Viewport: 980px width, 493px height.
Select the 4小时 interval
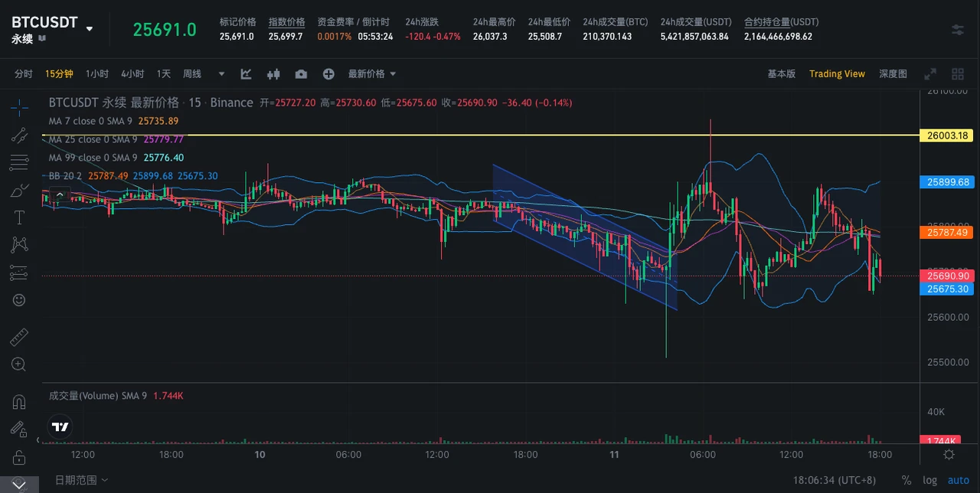click(132, 74)
